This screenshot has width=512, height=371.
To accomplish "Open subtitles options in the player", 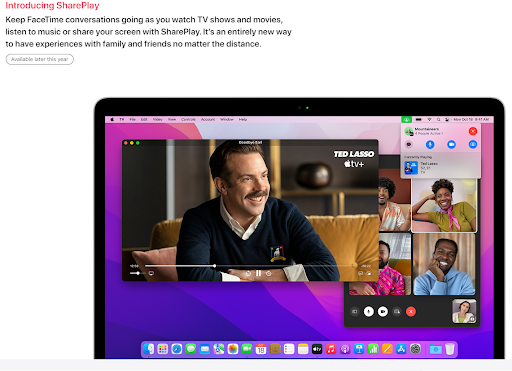I will tap(360, 273).
